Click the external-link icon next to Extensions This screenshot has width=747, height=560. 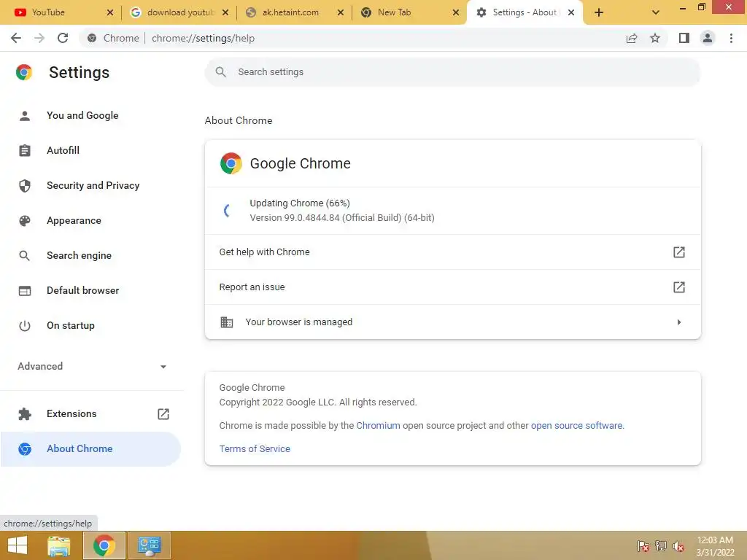click(163, 414)
